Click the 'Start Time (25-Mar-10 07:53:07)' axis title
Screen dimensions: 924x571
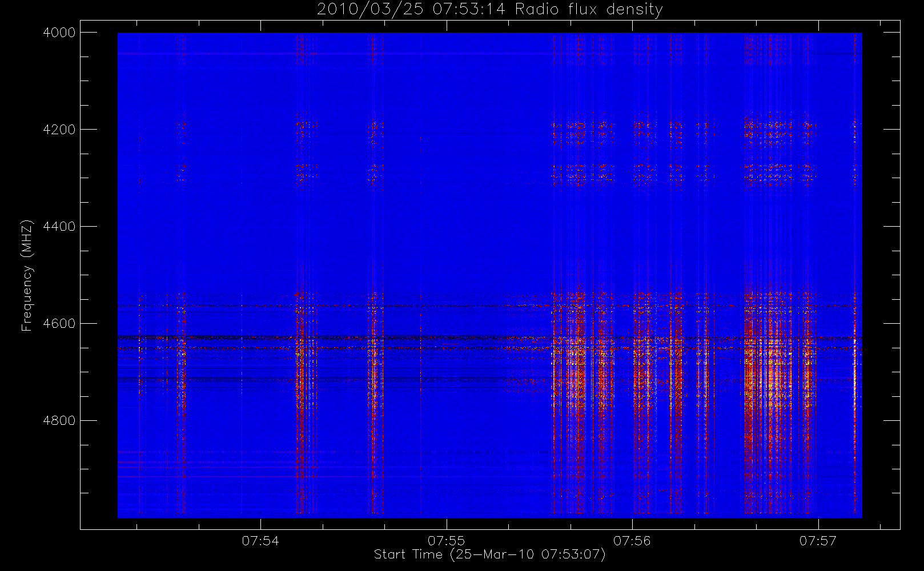coord(489,554)
